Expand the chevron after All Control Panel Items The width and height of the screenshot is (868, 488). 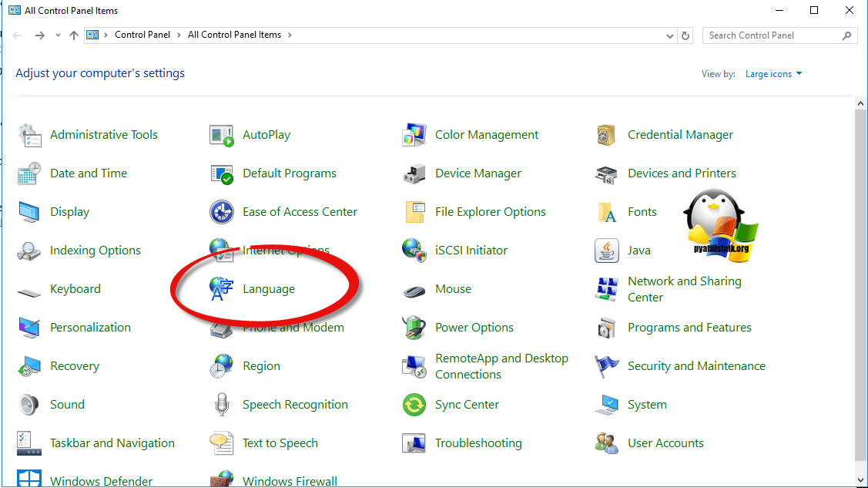289,35
